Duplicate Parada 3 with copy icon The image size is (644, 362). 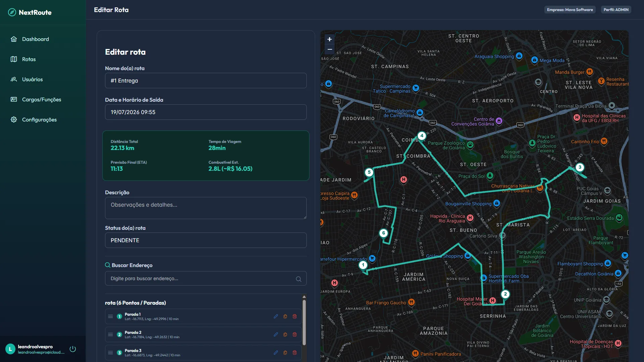coord(285,353)
